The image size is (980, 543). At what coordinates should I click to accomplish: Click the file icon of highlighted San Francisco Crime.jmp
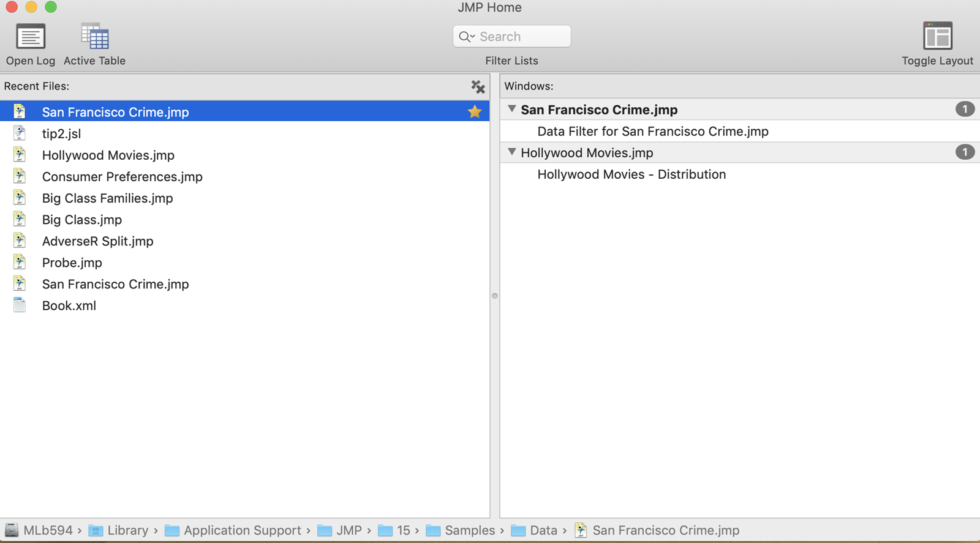[20, 111]
